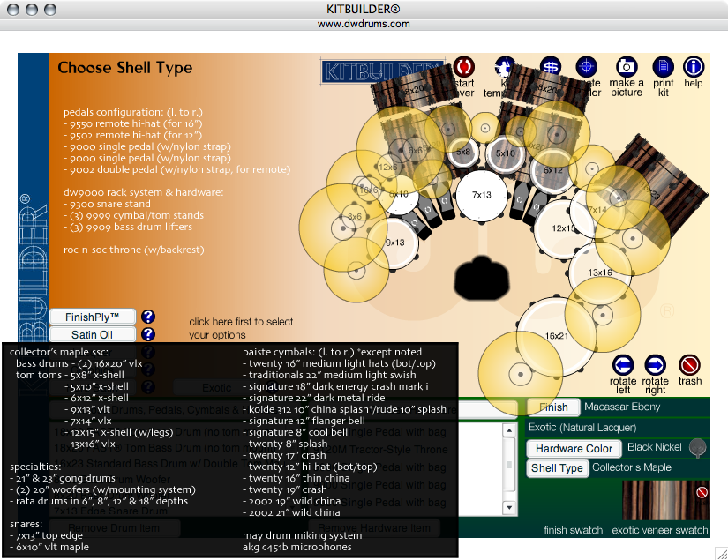
Task: Click 'Exotic (Natural Lacquer)' text
Action: (582, 428)
